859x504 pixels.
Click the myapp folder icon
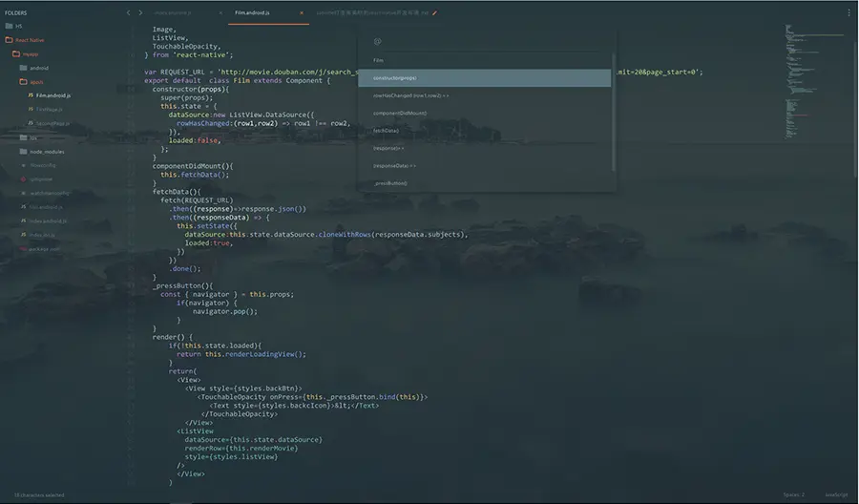point(16,53)
